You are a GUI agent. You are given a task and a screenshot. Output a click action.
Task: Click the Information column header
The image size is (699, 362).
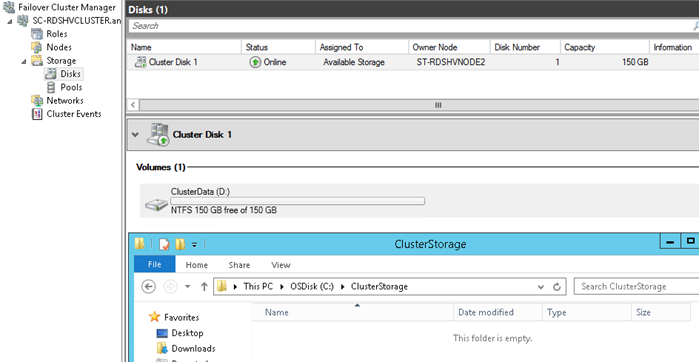click(673, 47)
